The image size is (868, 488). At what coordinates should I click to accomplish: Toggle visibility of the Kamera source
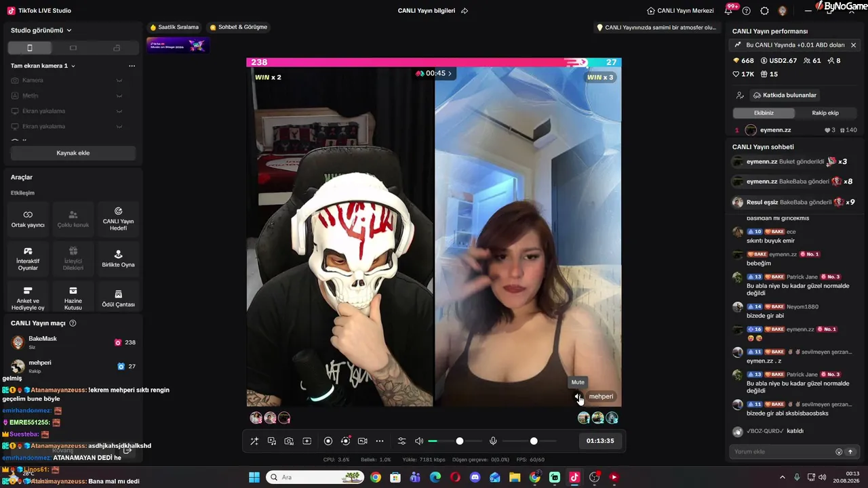tap(119, 81)
